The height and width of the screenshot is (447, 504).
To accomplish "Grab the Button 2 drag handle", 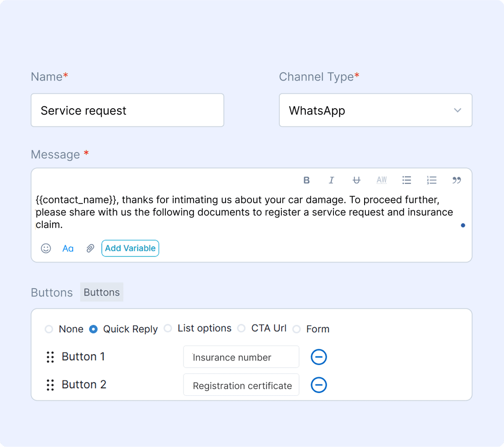I will 50,385.
